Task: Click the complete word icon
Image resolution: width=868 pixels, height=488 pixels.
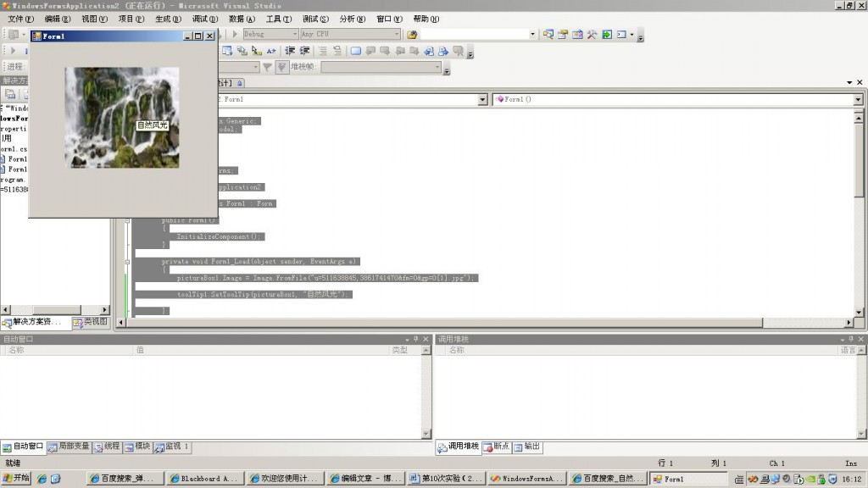Action: (271, 51)
